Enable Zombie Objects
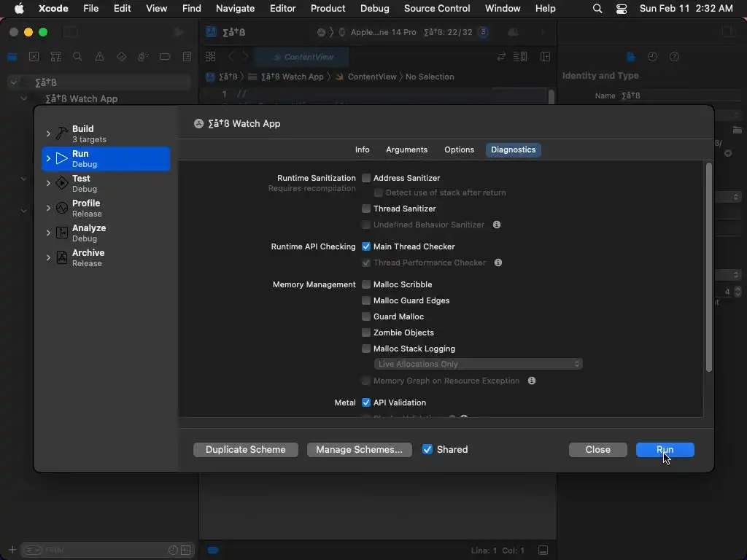 coord(366,332)
